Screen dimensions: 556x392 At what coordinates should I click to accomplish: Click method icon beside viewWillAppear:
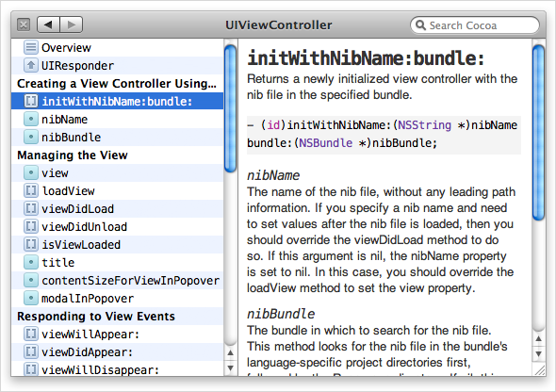pyautogui.click(x=31, y=334)
